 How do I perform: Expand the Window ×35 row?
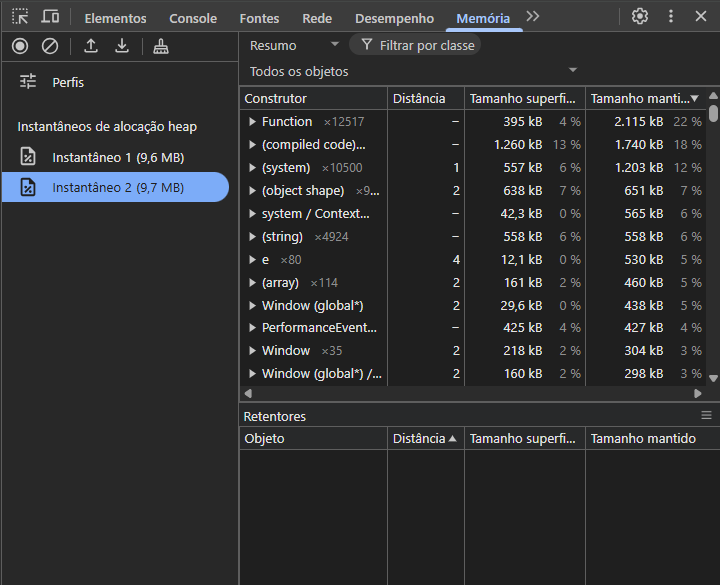[252, 350]
